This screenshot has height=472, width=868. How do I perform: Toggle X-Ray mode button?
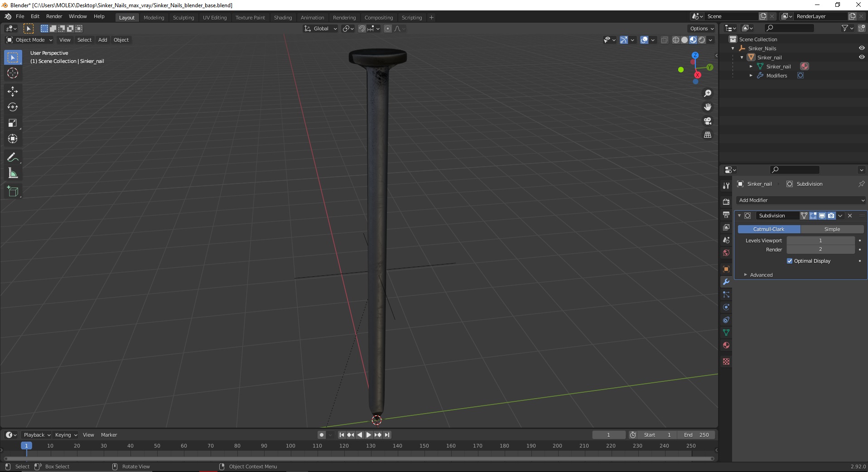(665, 40)
